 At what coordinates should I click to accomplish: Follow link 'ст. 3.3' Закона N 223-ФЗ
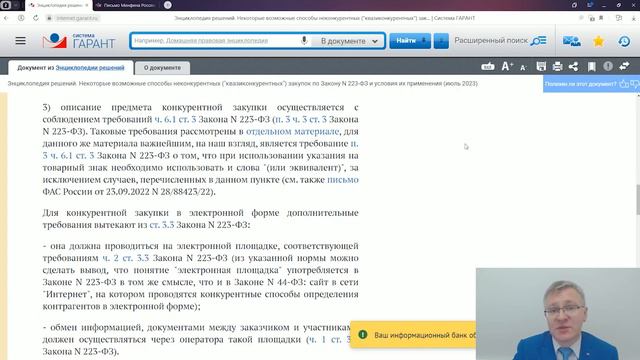[162, 225]
